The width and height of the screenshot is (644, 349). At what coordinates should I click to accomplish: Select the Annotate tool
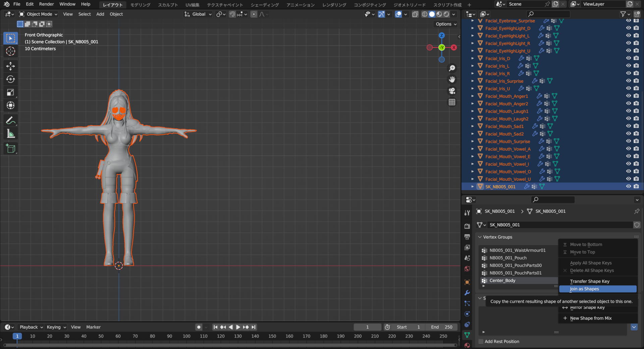point(11,120)
